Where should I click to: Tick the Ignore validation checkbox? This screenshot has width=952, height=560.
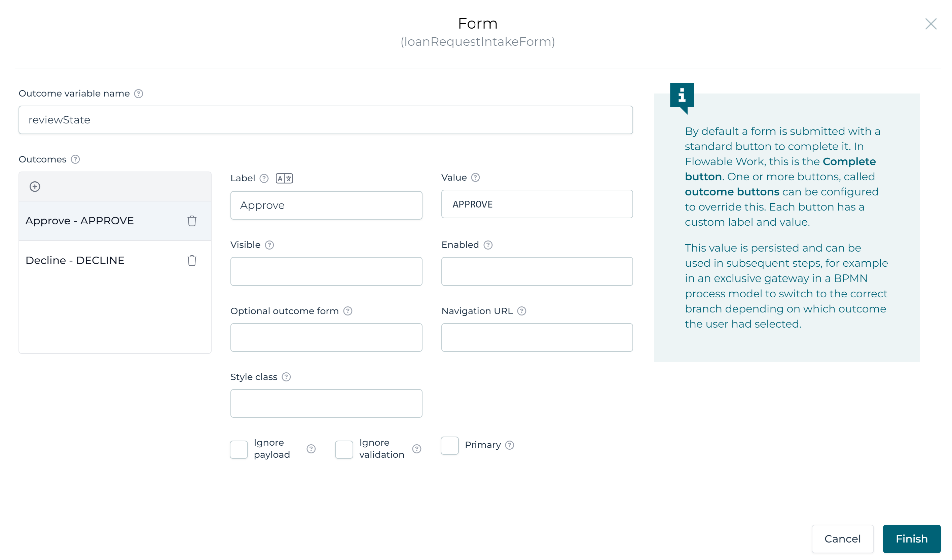tap(344, 449)
